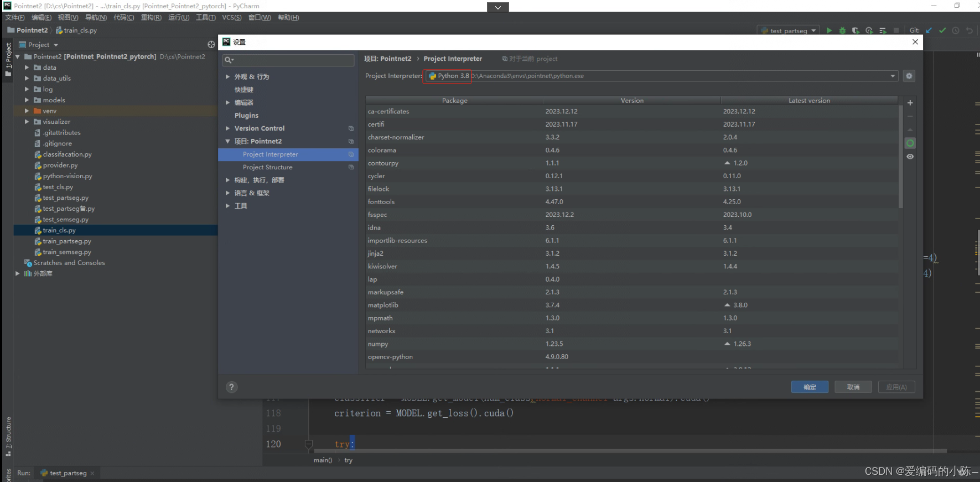The image size is (980, 482).
Task: Open the 1: Project tool window tab
Action: tap(8, 59)
